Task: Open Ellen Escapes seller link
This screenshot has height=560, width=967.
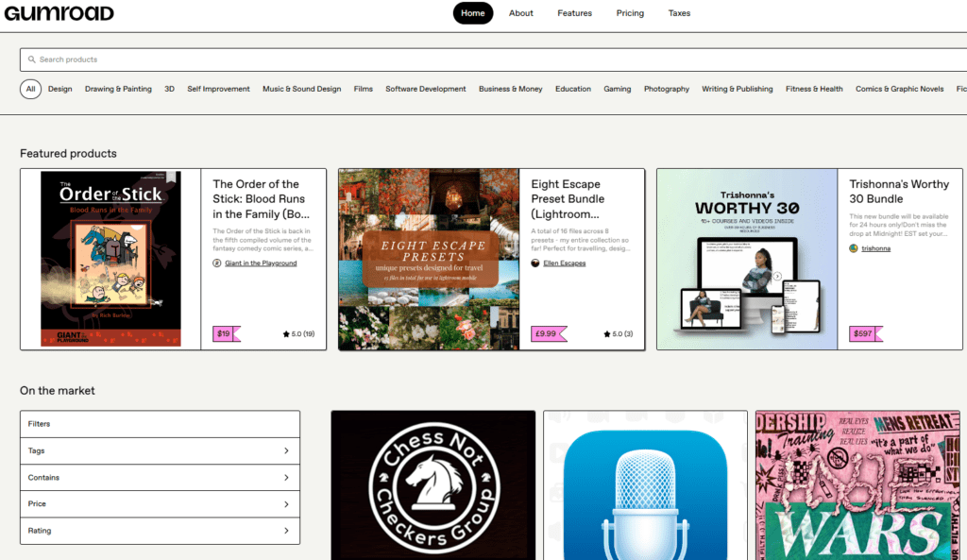Action: (x=565, y=263)
